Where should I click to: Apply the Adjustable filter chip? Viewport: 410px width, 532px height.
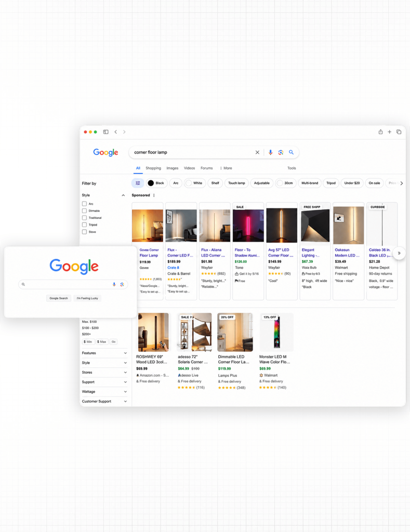point(262,183)
